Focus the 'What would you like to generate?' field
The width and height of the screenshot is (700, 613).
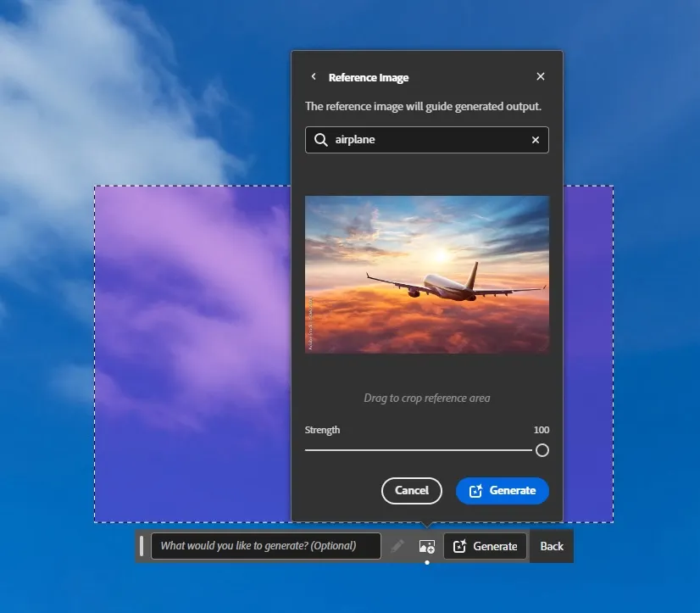(265, 546)
